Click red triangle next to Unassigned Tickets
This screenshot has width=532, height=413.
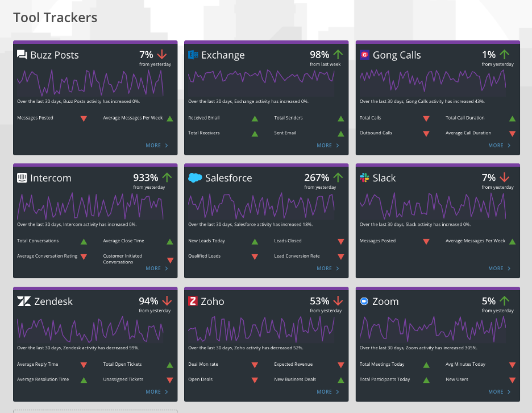tap(170, 380)
